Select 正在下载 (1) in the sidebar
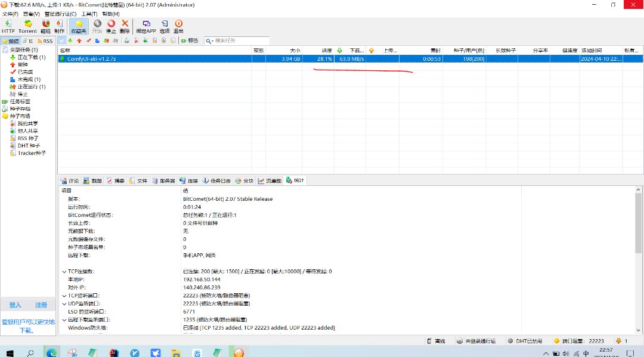644x357 pixels. 31,57
